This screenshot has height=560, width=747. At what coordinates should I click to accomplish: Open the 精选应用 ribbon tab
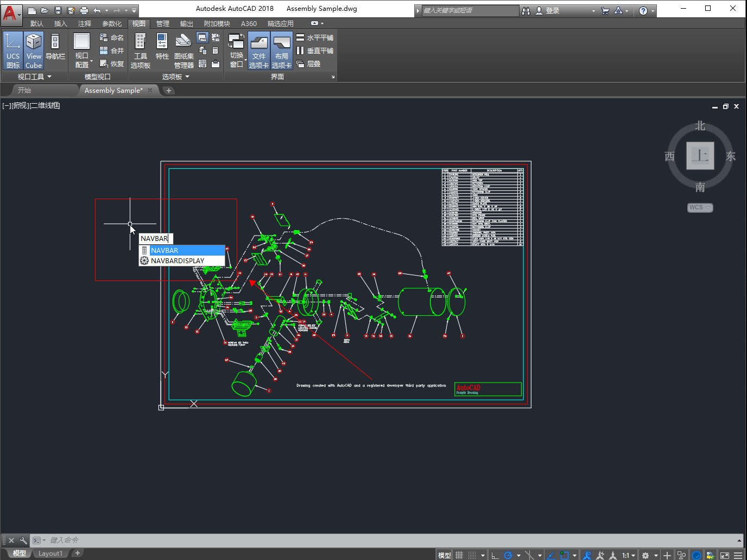coord(281,23)
